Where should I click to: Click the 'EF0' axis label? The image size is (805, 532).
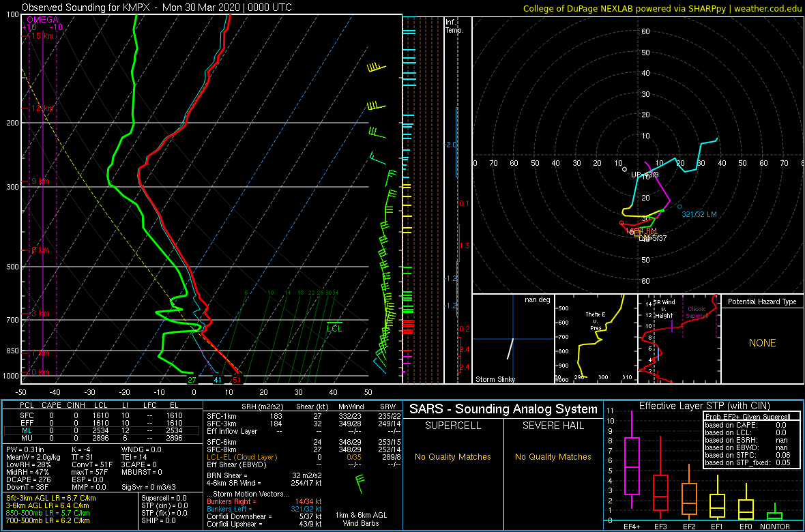(746, 527)
